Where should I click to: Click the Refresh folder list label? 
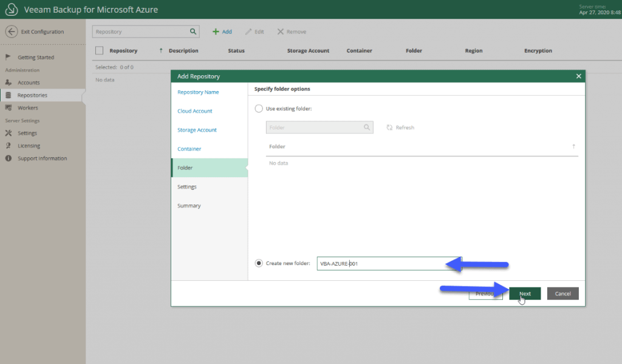[405, 127]
